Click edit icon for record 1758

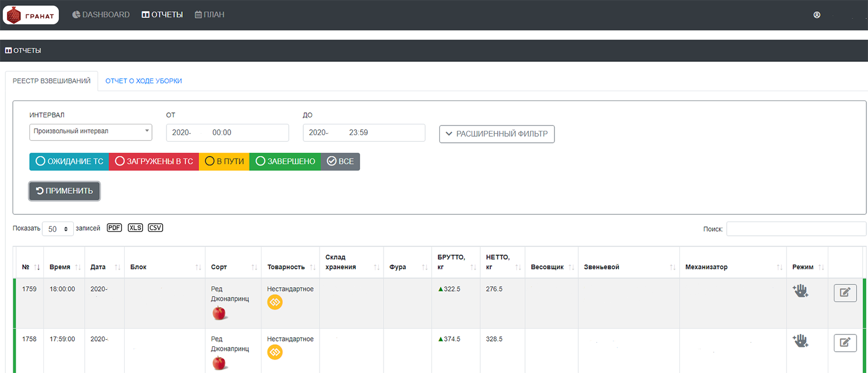pos(845,343)
